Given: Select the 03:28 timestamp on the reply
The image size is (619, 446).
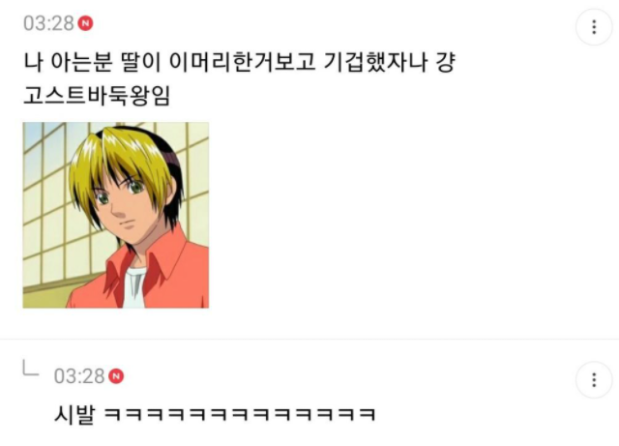Looking at the screenshot, I should pos(79,376).
